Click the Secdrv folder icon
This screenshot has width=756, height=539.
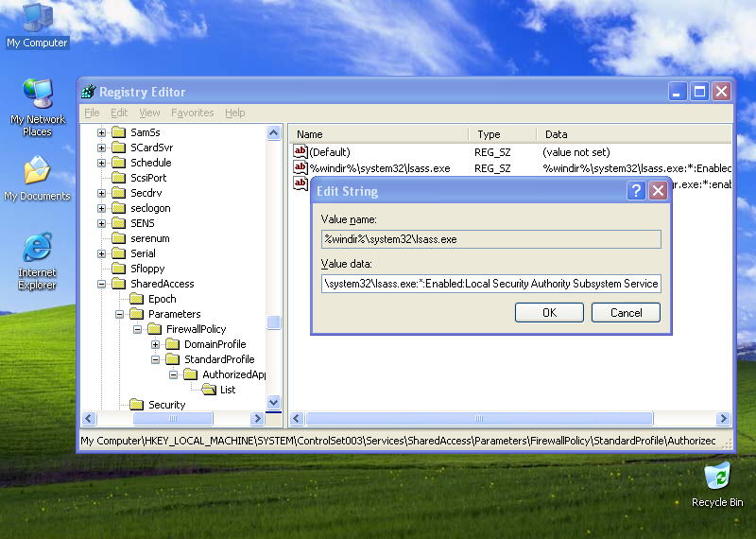click(x=119, y=193)
